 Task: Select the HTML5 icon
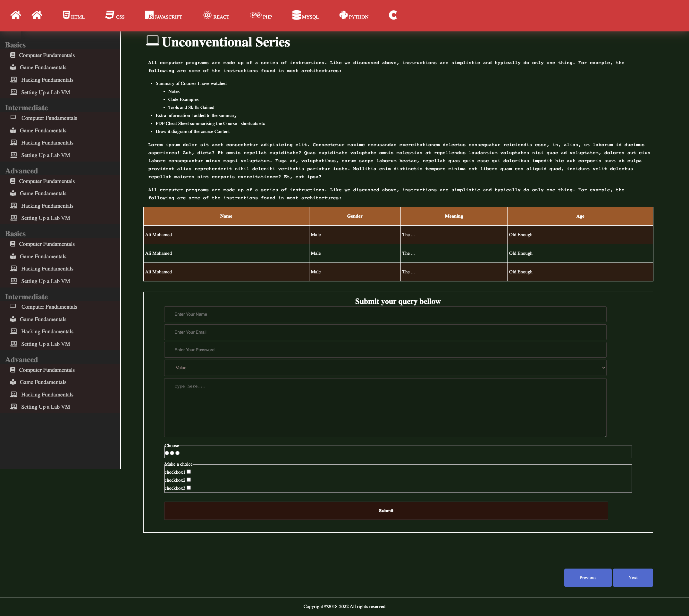click(x=66, y=15)
